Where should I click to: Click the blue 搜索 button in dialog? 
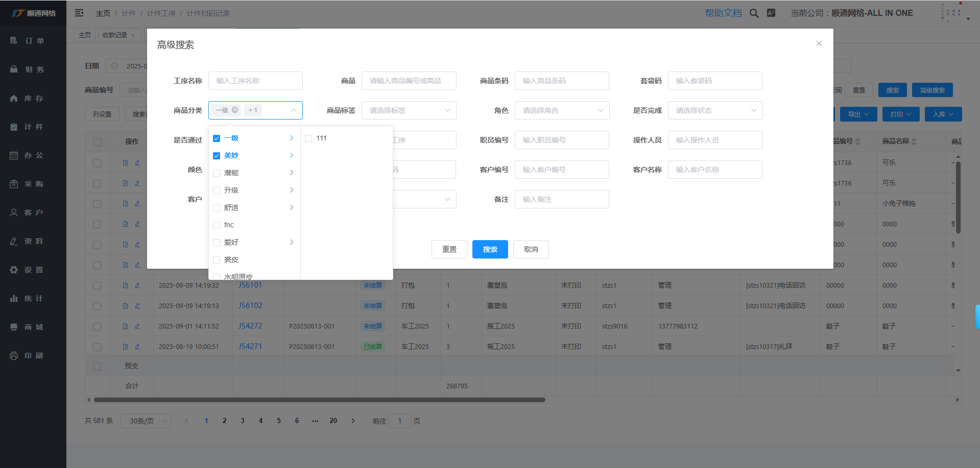click(490, 249)
